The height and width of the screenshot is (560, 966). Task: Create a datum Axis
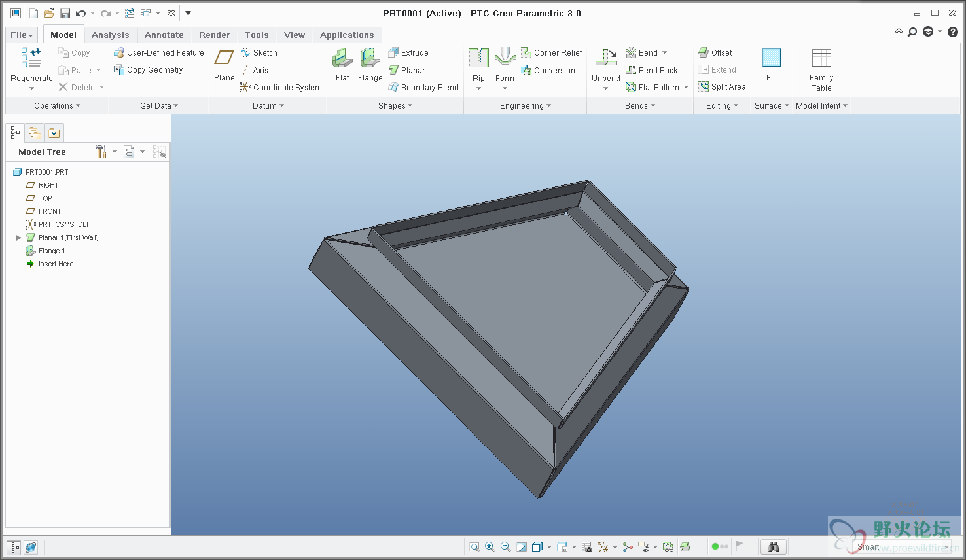255,70
